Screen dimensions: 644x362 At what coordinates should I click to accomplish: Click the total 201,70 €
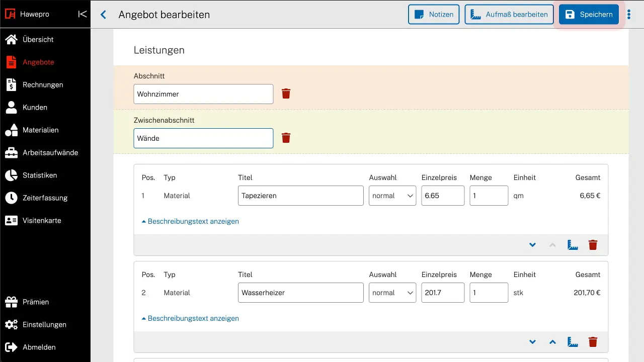pyautogui.click(x=587, y=293)
